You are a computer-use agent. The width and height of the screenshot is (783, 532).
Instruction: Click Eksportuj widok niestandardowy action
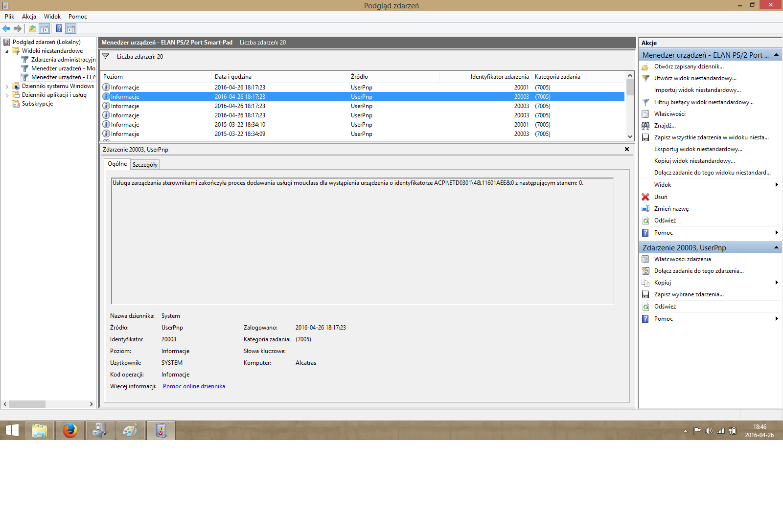pos(698,149)
